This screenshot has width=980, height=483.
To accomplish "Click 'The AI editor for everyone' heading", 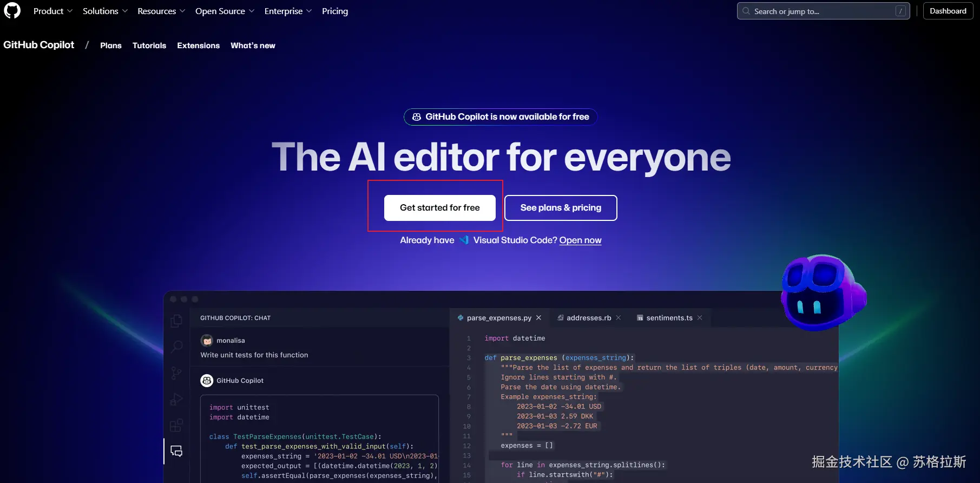I will 501,158.
